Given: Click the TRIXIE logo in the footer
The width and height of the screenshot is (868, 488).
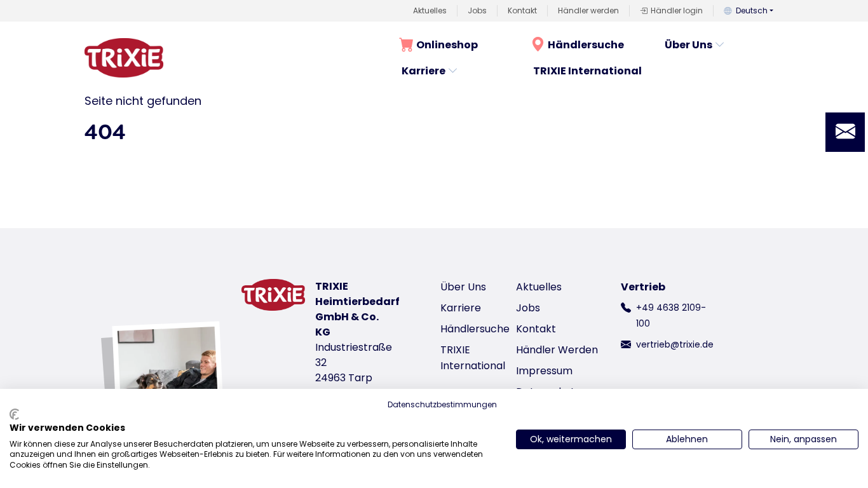Looking at the screenshot, I should pos(273,295).
